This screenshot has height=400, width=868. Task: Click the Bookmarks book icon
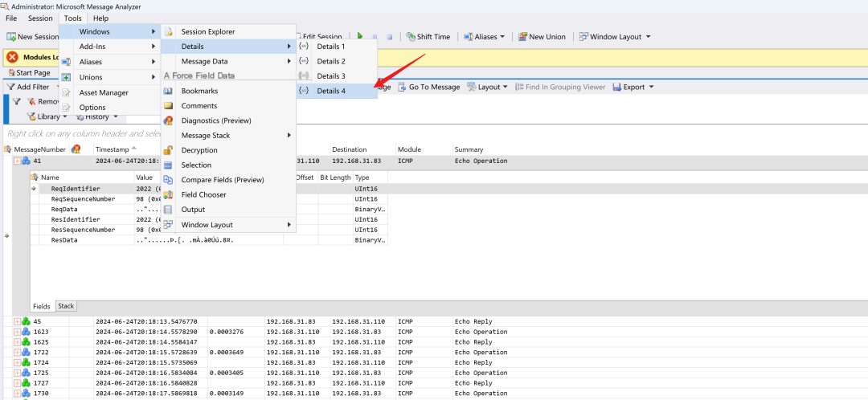point(169,92)
